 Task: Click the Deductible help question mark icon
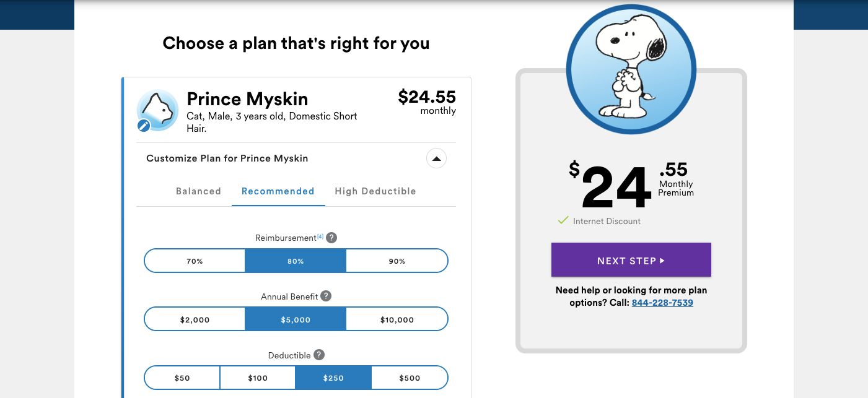(318, 355)
